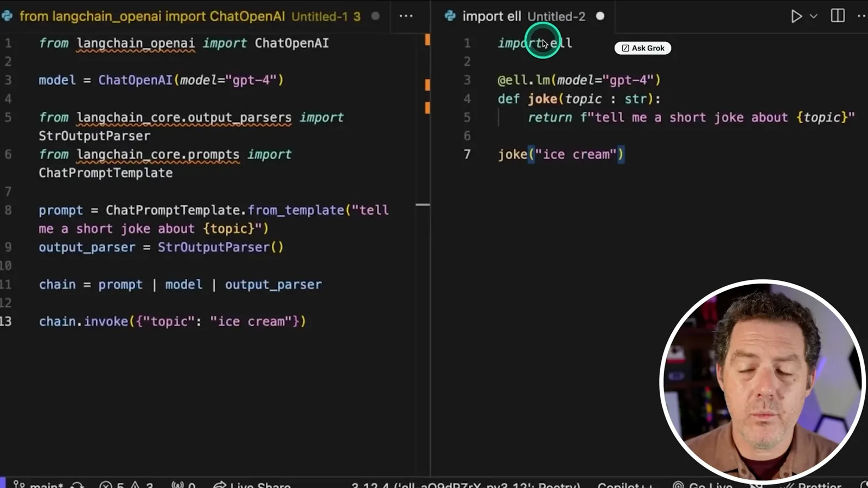Open the run options dropdown chevron
Image resolution: width=868 pixels, height=488 pixels.
814,16
